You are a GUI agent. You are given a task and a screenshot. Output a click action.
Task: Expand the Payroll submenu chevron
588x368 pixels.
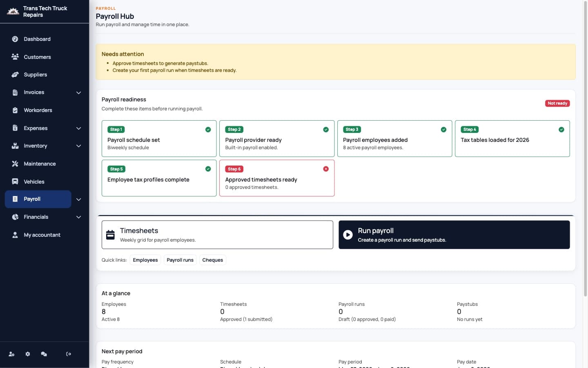(79, 200)
